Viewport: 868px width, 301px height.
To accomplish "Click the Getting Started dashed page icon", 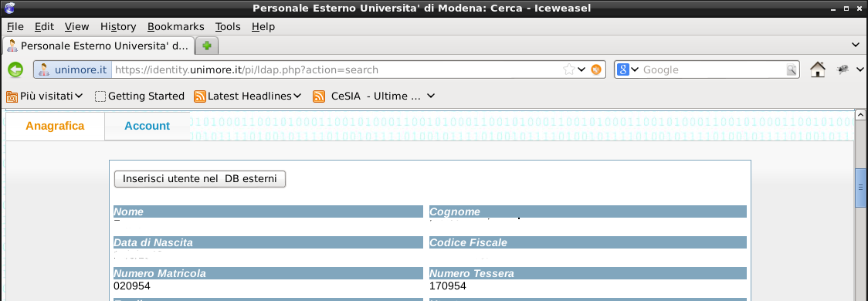I will coord(100,96).
